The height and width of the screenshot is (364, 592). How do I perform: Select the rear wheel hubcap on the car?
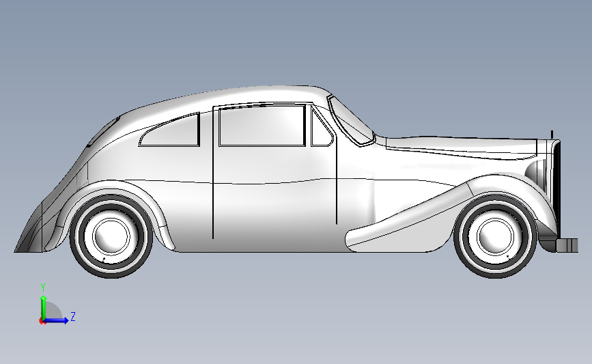[x=111, y=236]
